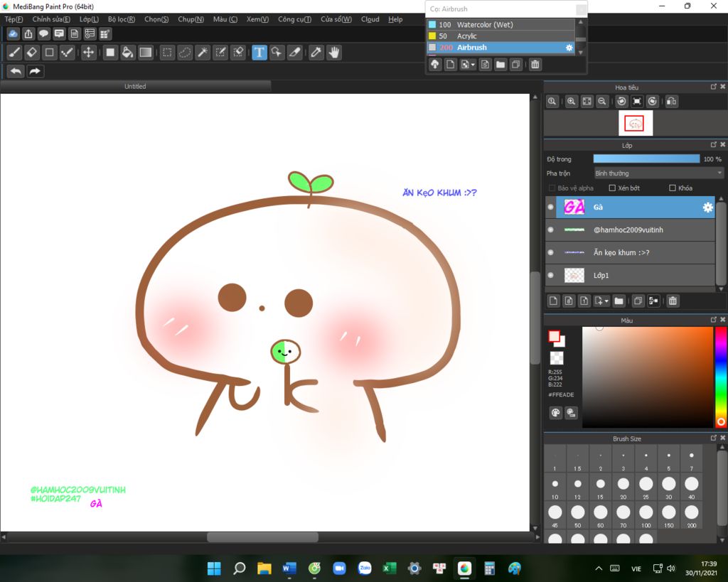
Task: Open the Windows Start menu
Action: pos(214,568)
